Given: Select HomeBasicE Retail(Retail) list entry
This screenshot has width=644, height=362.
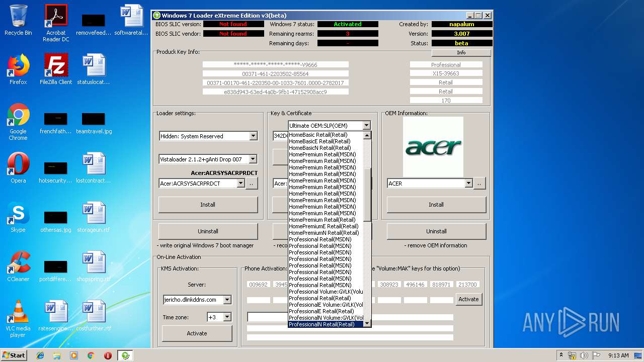Looking at the screenshot, I should [326, 141].
